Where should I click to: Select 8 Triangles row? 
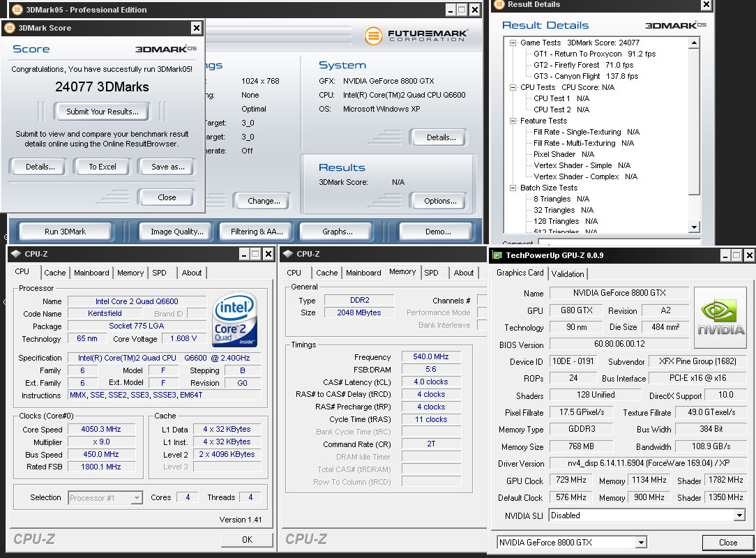click(561, 199)
